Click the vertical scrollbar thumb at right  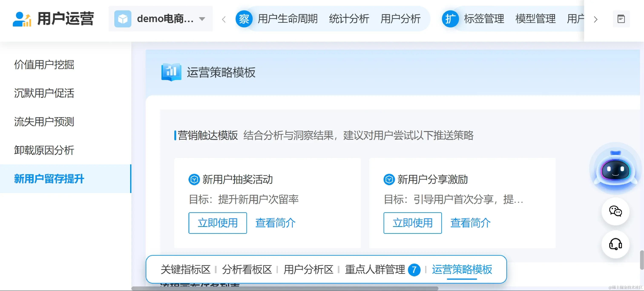click(642, 260)
